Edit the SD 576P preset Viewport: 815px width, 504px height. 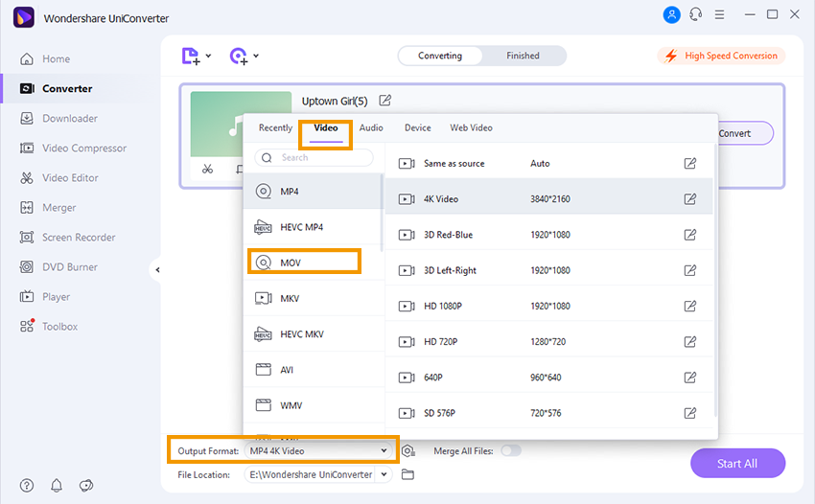(x=689, y=413)
